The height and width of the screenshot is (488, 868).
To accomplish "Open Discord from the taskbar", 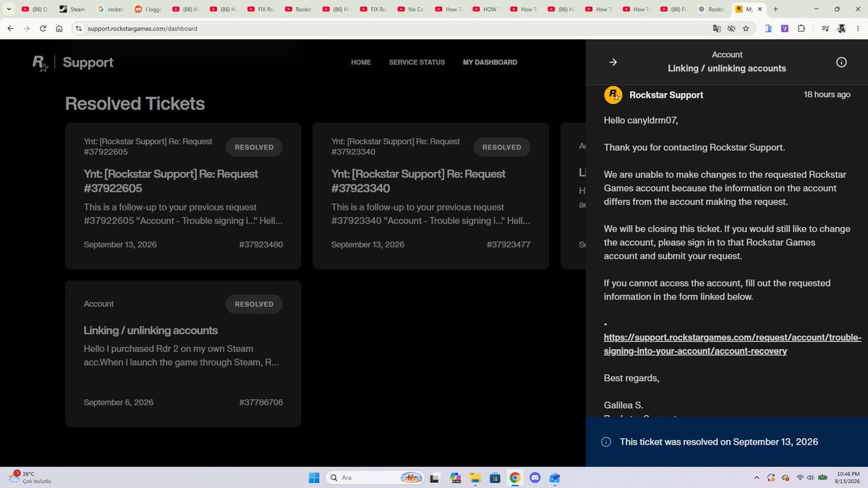I will [535, 478].
